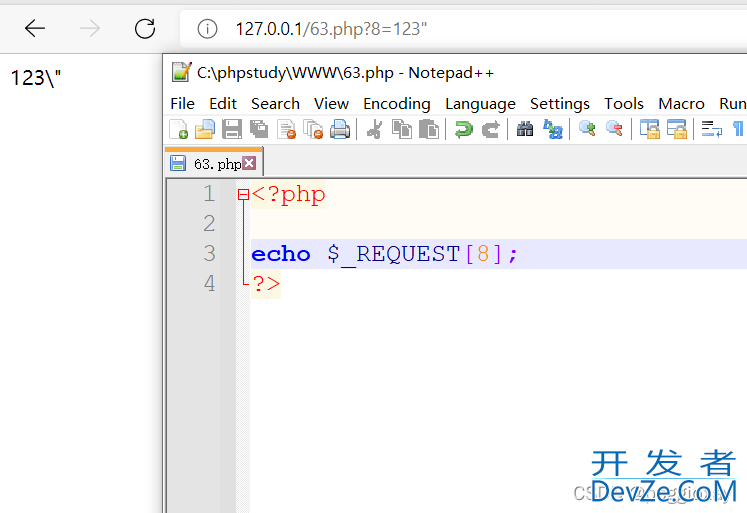Click the Synchronize horizontal scrolling icon
The height and width of the screenshot is (513, 747).
tap(676, 129)
